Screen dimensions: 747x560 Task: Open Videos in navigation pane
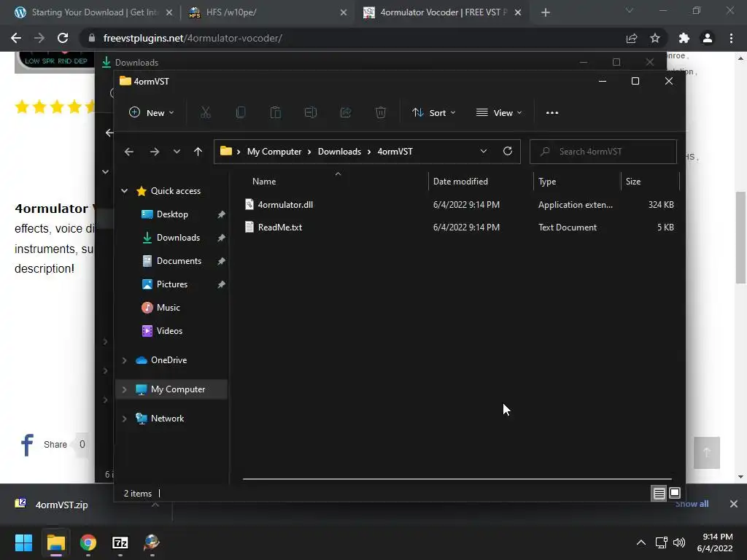click(169, 331)
